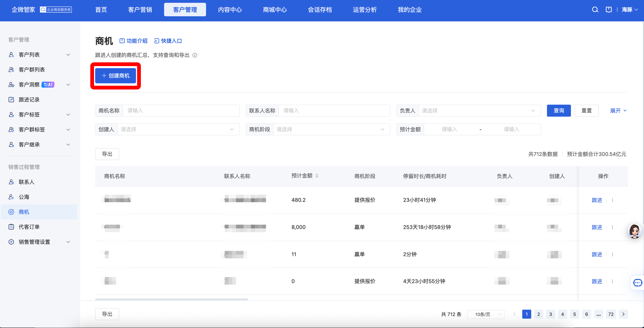644x328 pixels.
Task: Click the 销售管理设置 gear icon
Action: click(11, 242)
